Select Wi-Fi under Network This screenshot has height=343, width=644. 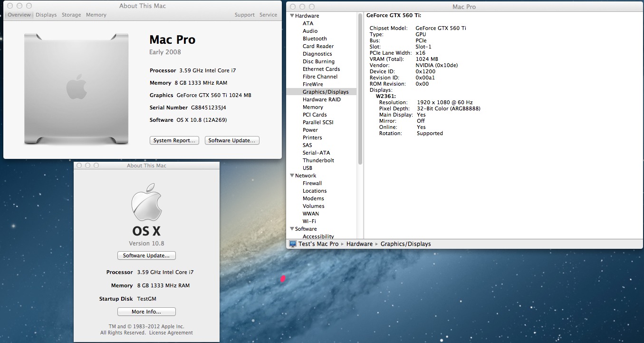coord(309,221)
